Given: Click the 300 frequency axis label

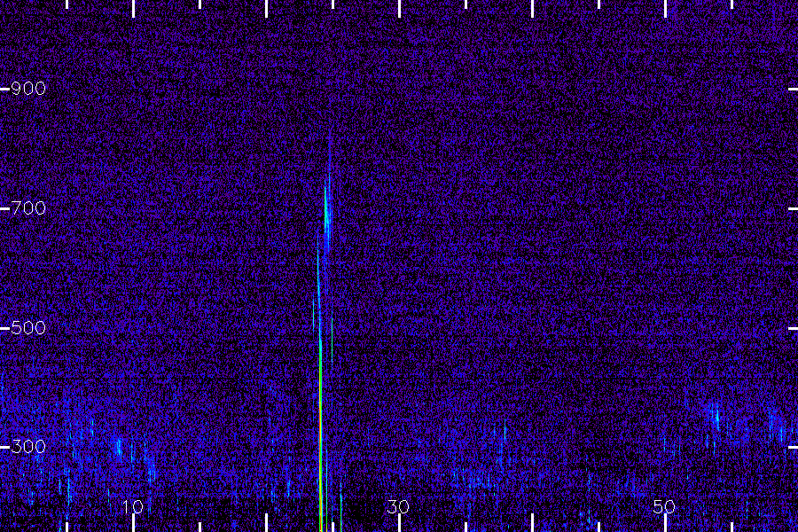Looking at the screenshot, I should (x=28, y=447).
